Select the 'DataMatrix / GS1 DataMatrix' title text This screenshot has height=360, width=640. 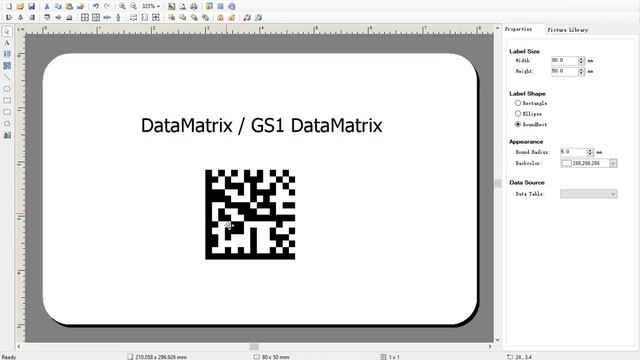pos(261,125)
